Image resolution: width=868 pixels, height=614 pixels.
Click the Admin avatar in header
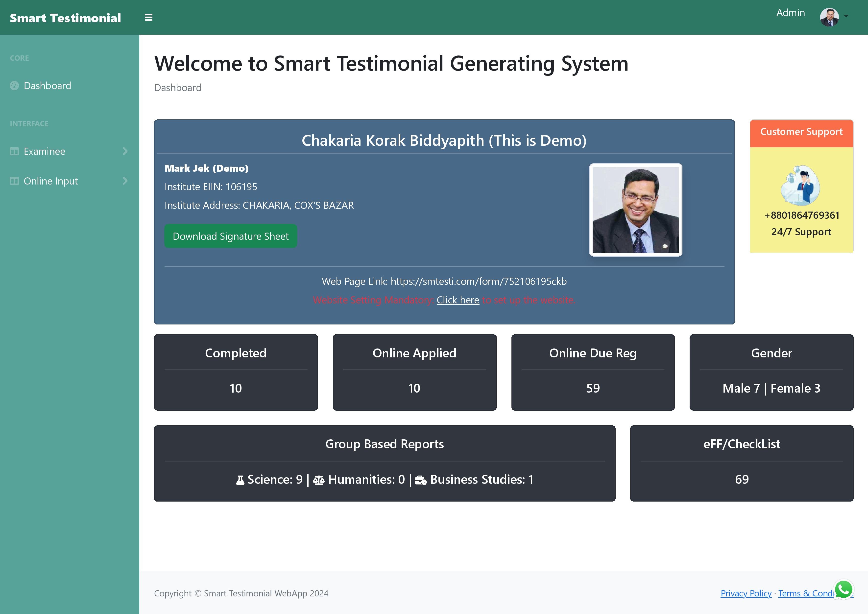tap(829, 17)
